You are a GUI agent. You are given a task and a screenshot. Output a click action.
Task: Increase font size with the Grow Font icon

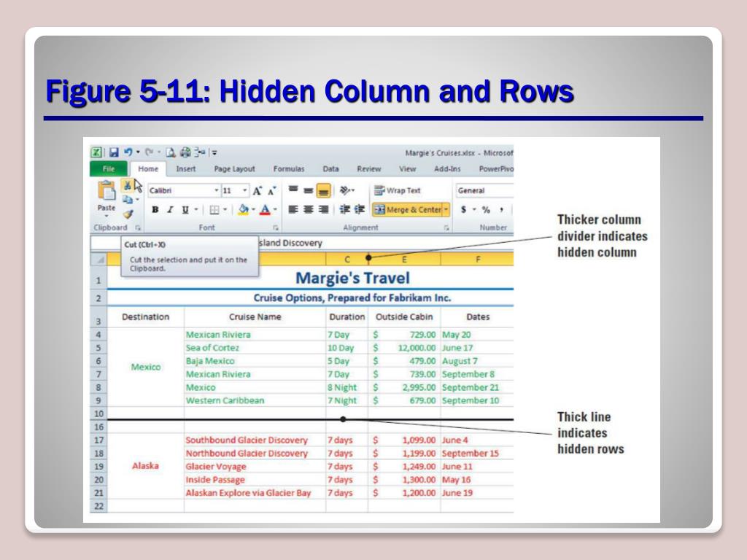(258, 191)
